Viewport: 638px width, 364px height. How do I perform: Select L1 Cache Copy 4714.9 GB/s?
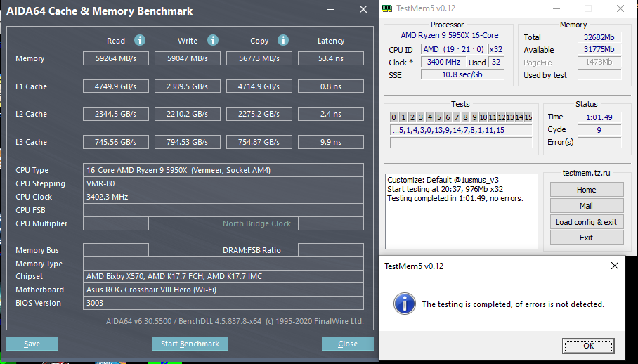tap(259, 86)
